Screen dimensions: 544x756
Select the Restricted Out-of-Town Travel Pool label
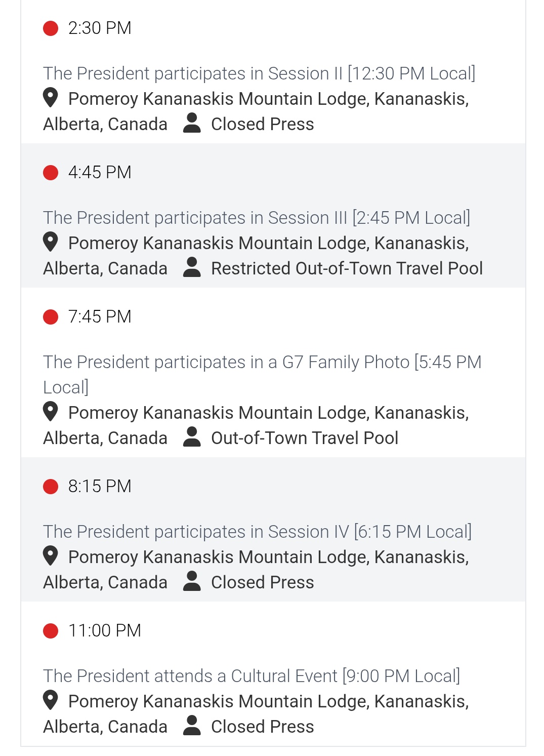(x=347, y=268)
